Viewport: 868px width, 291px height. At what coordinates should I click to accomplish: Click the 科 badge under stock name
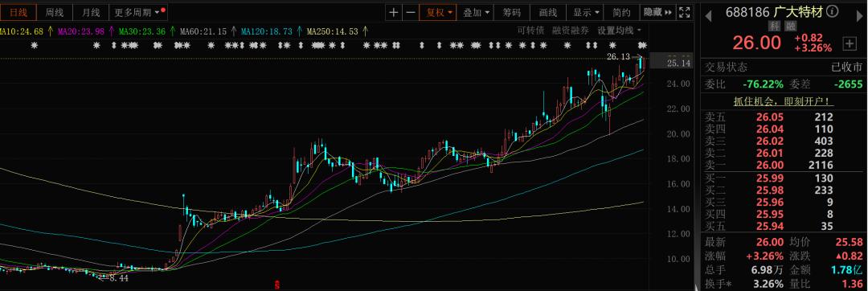(773, 26)
